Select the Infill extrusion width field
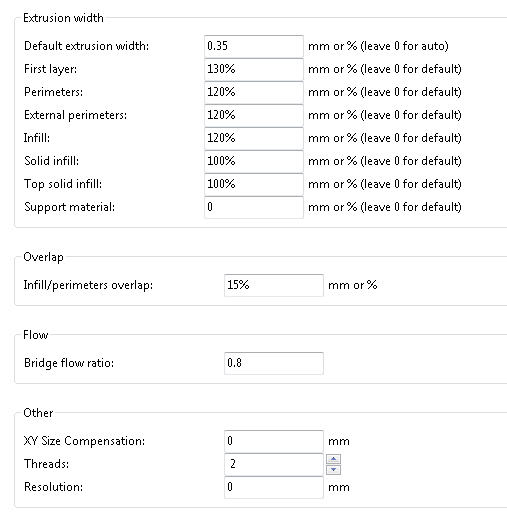The height and width of the screenshot is (515, 507). point(254,138)
